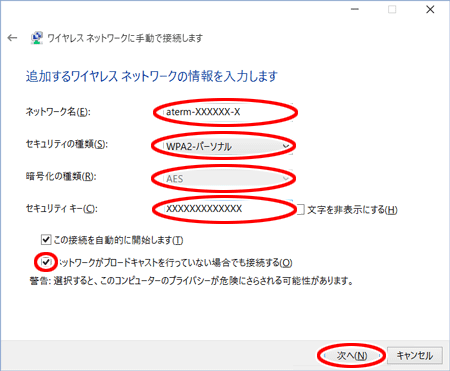The height and width of the screenshot is (371, 450).
Task: Click the ネットワーク名(E): label
Action: [x=58, y=112]
